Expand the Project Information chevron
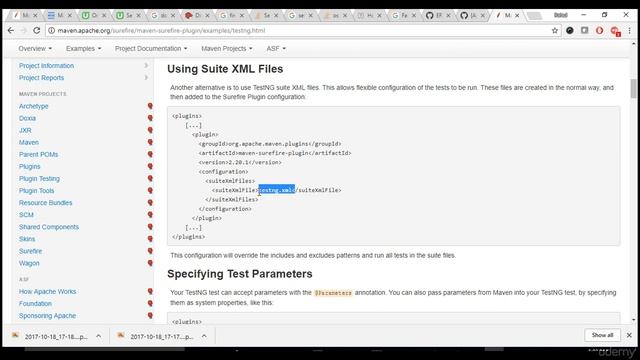Viewport: 640px width, 360px height. (x=146, y=65)
